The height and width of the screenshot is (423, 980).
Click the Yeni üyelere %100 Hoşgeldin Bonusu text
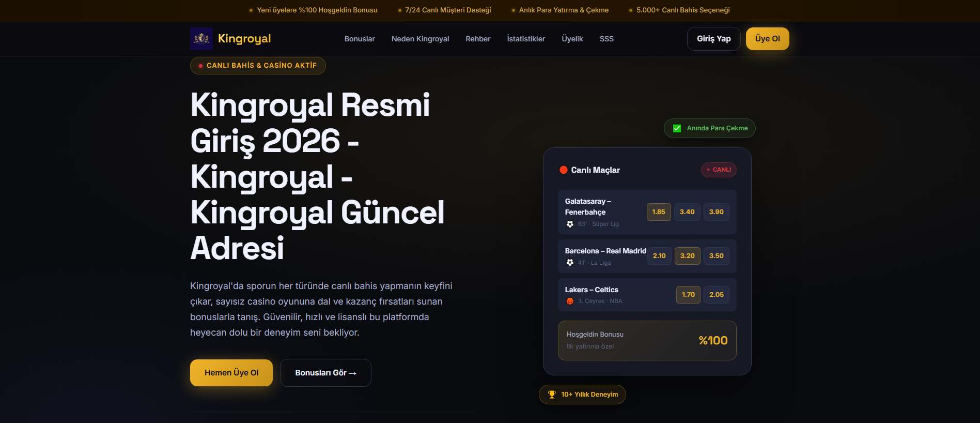tap(317, 10)
